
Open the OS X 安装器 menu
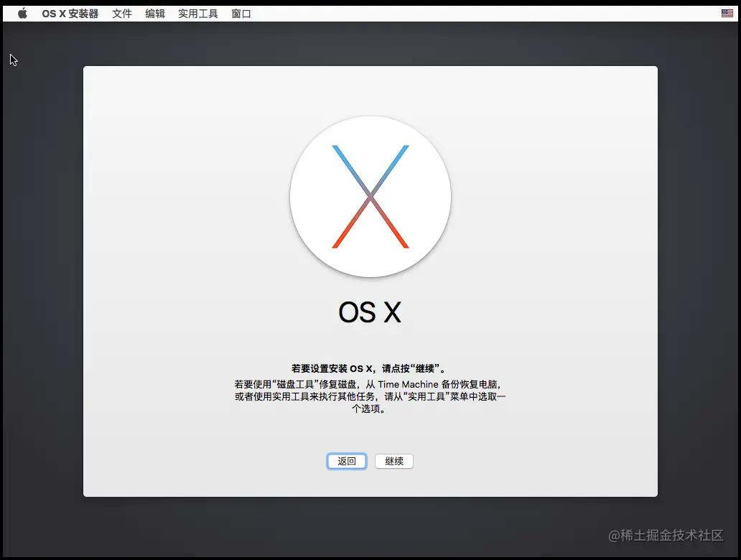(70, 12)
